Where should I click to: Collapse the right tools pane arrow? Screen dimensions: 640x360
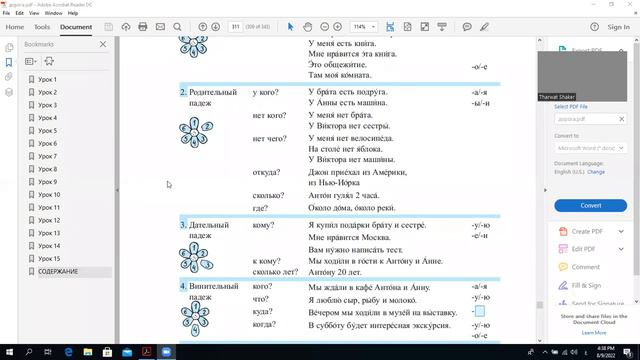click(x=545, y=190)
